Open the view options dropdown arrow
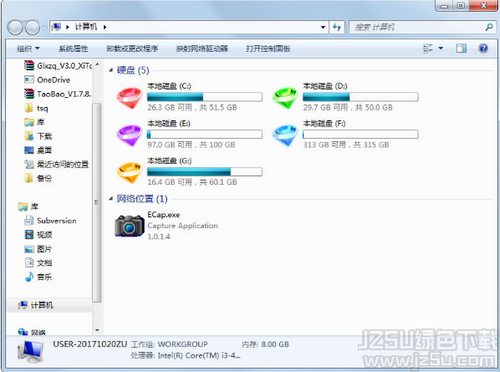 click(441, 49)
